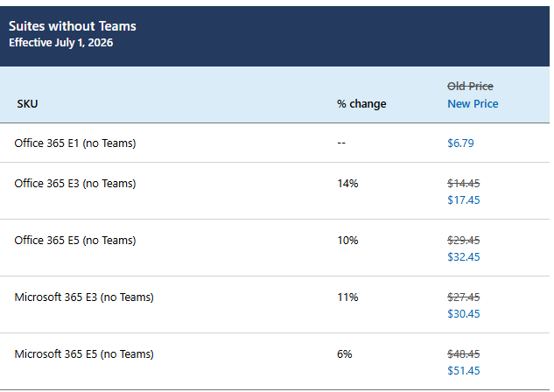Click the $6.79 price
The width and height of the screenshot is (554, 392).
coord(460,143)
